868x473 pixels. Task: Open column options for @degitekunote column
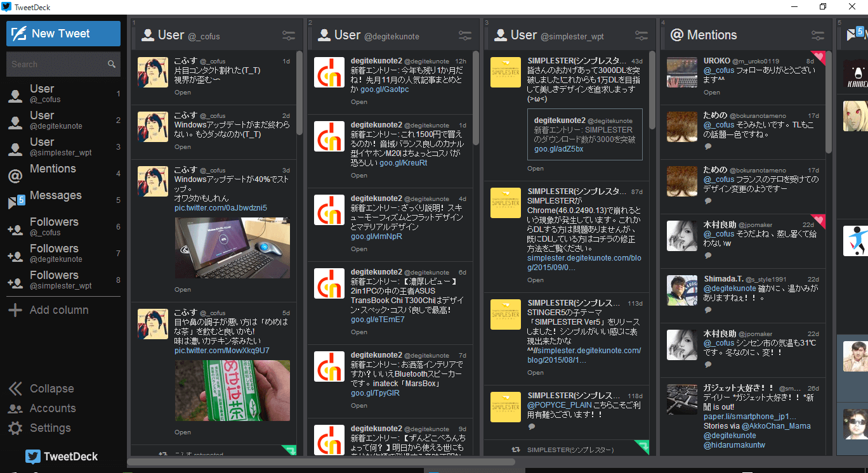pos(465,36)
